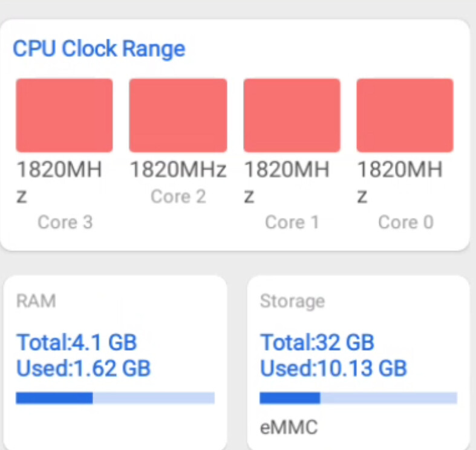Click the Total:32 GB storage text
Viewport: 476px width, 450px height.
click(317, 342)
